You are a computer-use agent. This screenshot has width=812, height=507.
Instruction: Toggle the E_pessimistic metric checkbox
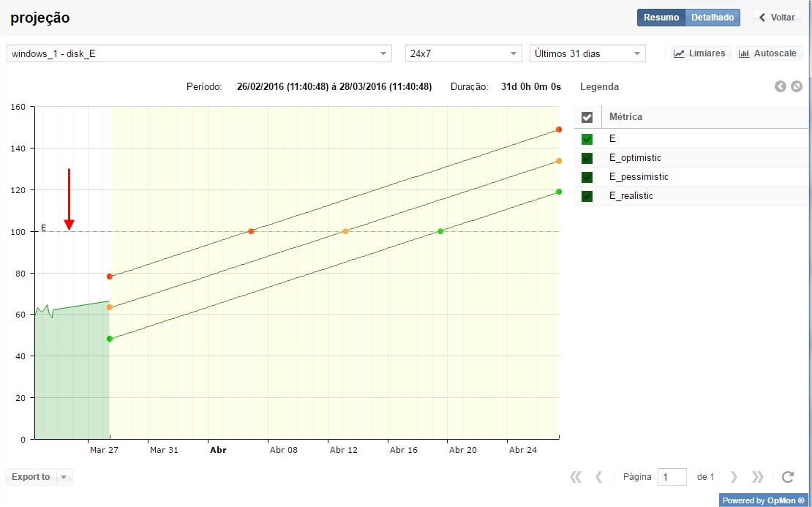[587, 177]
